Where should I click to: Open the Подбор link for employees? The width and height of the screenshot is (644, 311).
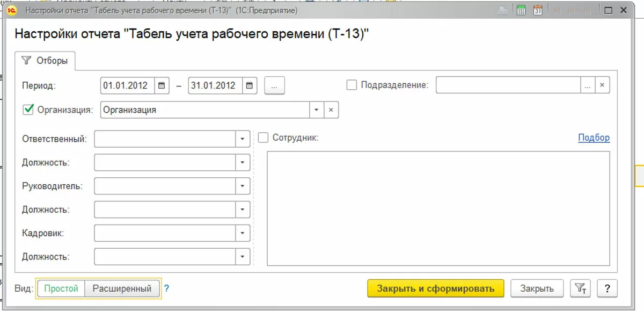[x=594, y=138]
